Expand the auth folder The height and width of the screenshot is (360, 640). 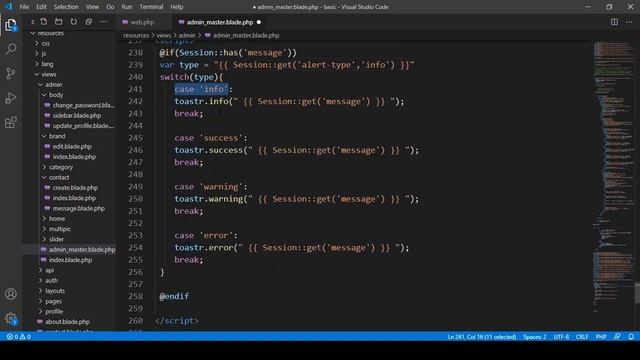click(51, 280)
